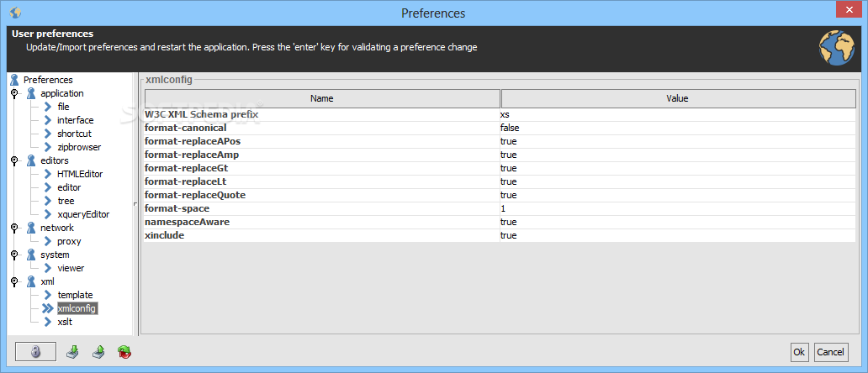This screenshot has width=868, height=373.
Task: Select the 'format-replaceQuote' name cell
Action: click(x=321, y=195)
